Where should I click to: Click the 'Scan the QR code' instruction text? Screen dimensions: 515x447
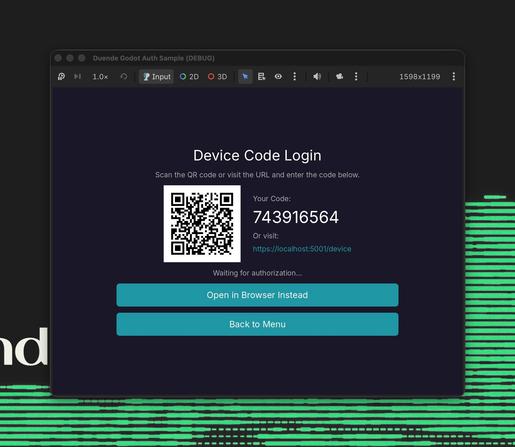pyautogui.click(x=257, y=175)
